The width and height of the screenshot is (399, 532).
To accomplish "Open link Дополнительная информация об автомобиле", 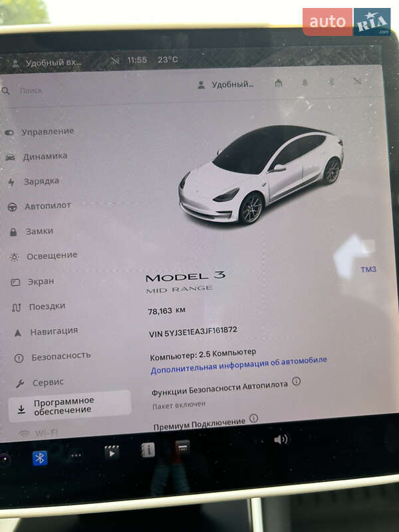I will (x=239, y=365).
